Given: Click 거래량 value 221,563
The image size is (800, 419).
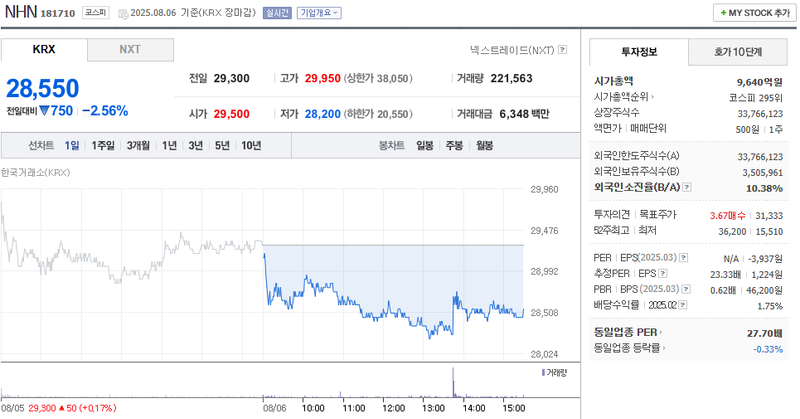Looking at the screenshot, I should coord(511,79).
